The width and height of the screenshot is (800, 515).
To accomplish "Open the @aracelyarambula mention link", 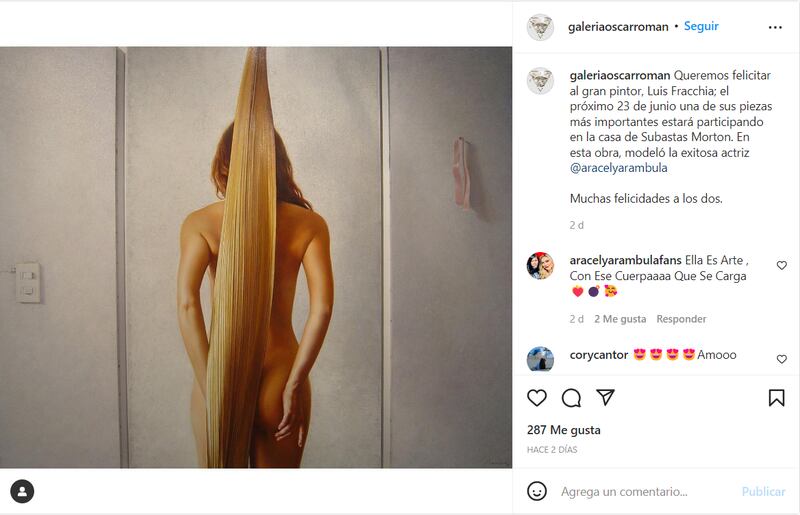I will pyautogui.click(x=618, y=167).
